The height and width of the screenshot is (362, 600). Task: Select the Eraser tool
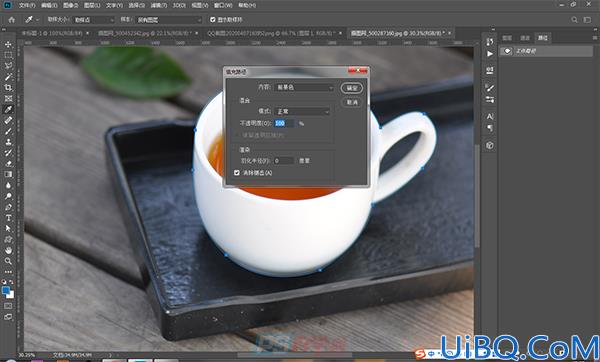[x=8, y=163]
